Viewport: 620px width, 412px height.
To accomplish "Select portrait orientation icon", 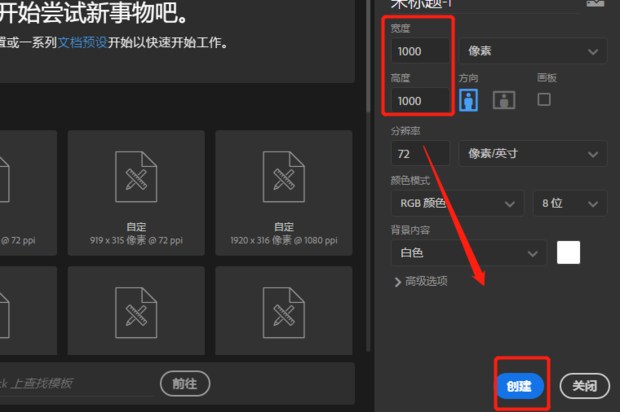I will (x=469, y=99).
